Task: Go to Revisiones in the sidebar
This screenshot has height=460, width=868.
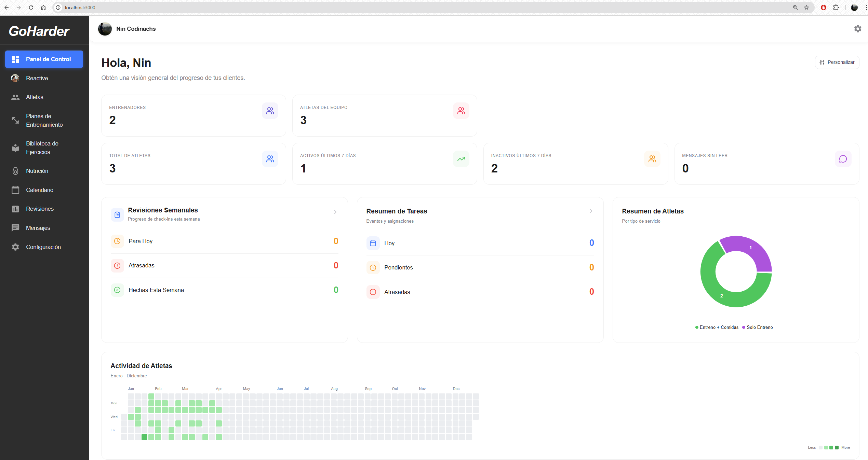Action: (x=44, y=209)
